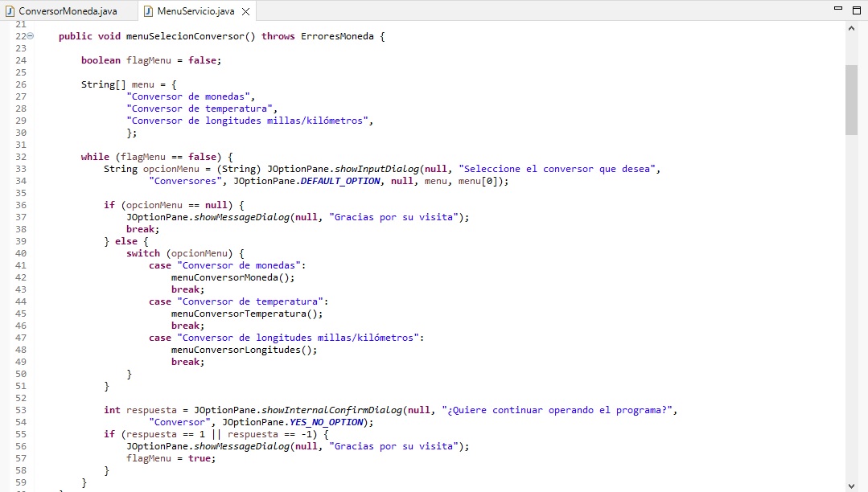
Task: Click the string "Conversor de longitudes millas/kilómetros" on line 29
Action: pyautogui.click(x=247, y=121)
